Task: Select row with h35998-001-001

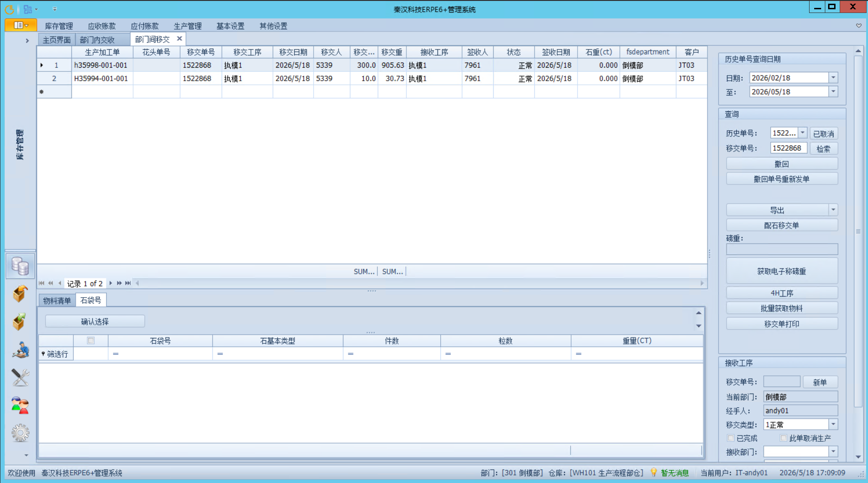Action: 372,65
